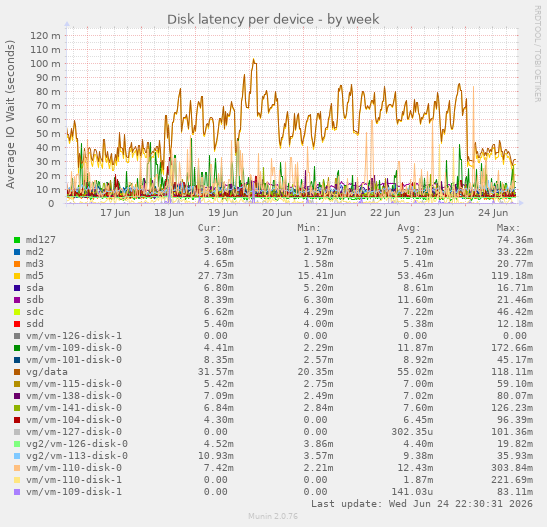Select the vm/vm-110-disk-1 legend label

pyautogui.click(x=74, y=480)
